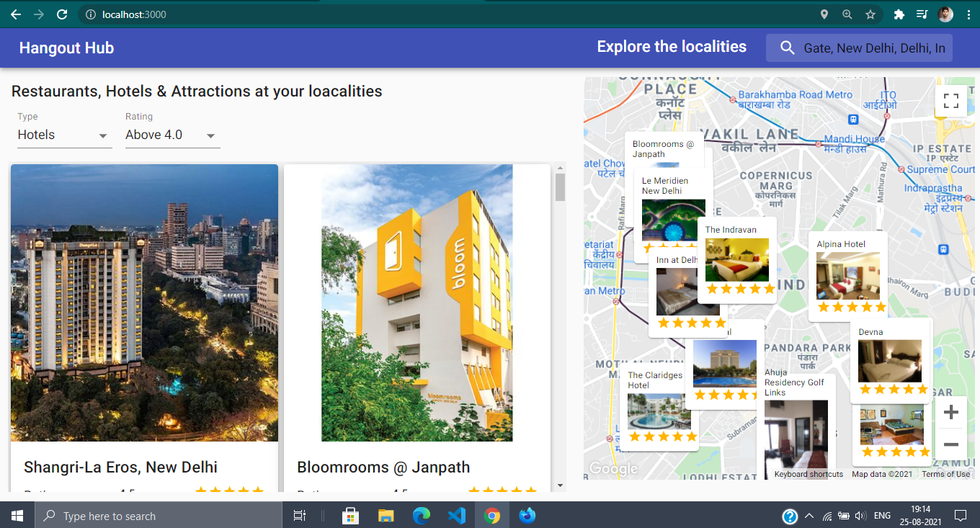Open browser zoom magnifier icon
This screenshot has width=980, height=528.
(847, 14)
